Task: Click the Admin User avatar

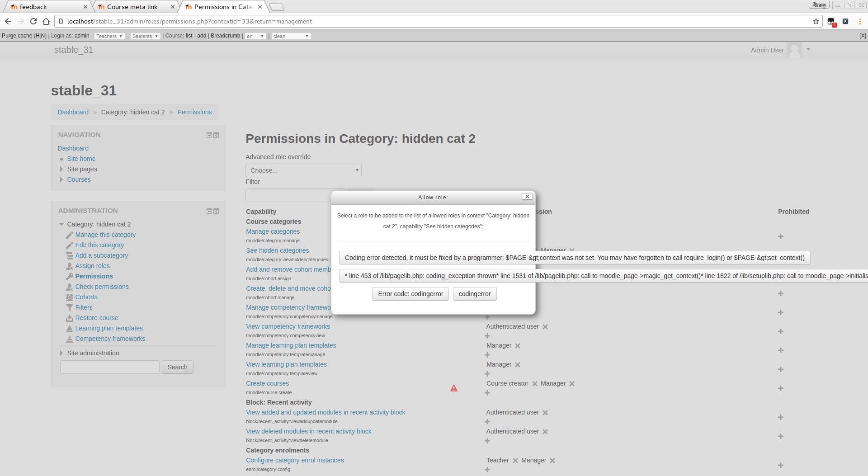Action: [794, 50]
